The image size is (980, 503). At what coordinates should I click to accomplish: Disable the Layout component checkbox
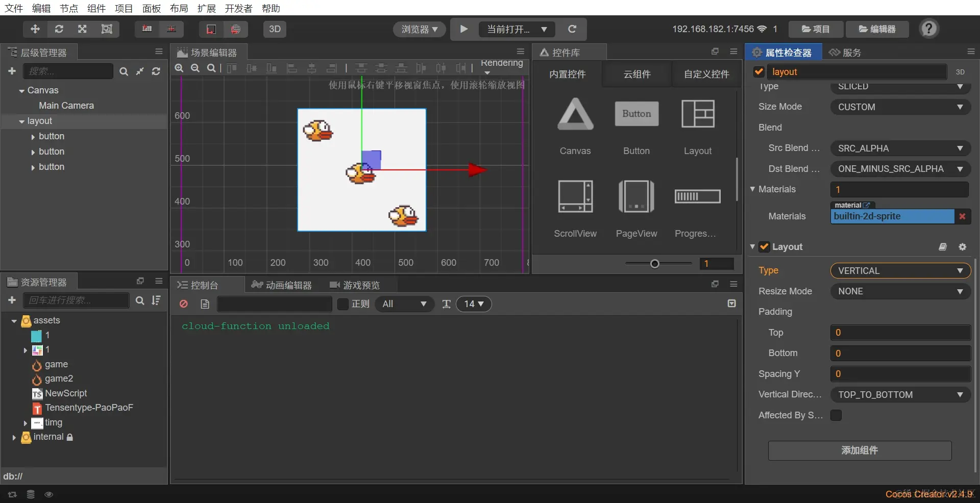(764, 247)
